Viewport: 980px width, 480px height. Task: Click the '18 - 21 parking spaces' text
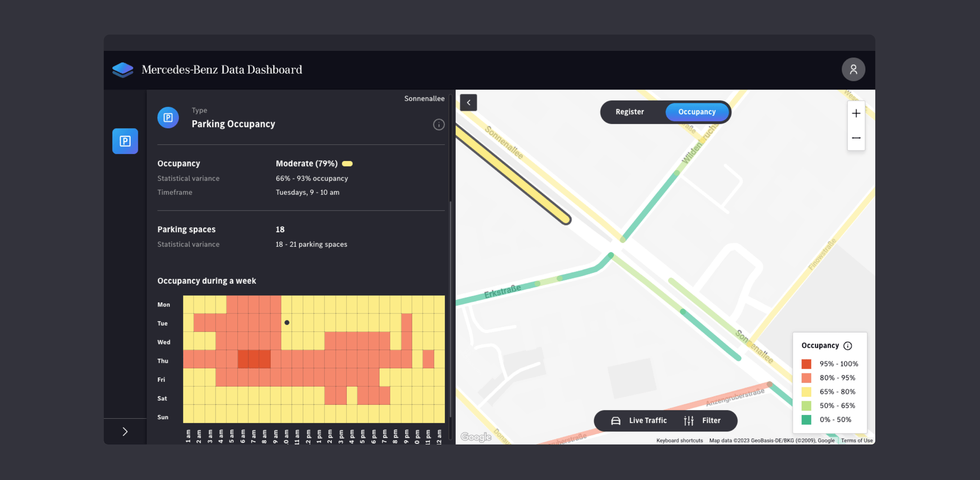pos(312,244)
